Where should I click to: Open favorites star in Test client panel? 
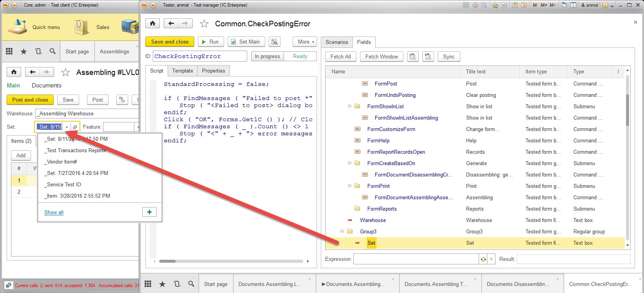pyautogui.click(x=24, y=51)
